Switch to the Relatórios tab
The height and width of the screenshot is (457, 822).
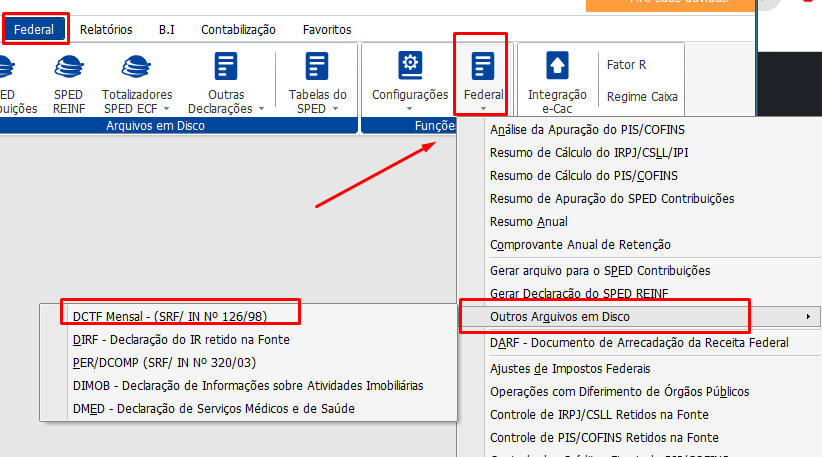(105, 30)
